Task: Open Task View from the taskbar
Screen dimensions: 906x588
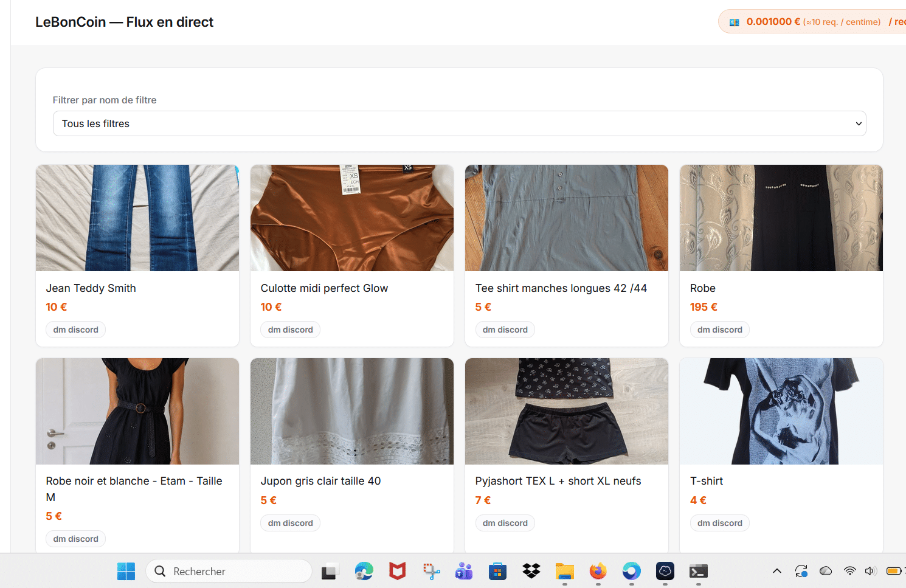Action: [329, 572]
